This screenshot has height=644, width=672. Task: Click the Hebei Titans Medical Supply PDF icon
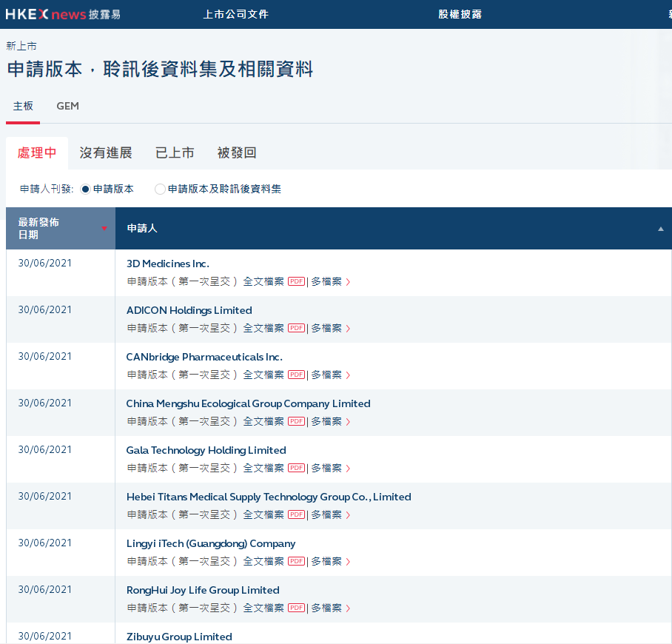[296, 514]
